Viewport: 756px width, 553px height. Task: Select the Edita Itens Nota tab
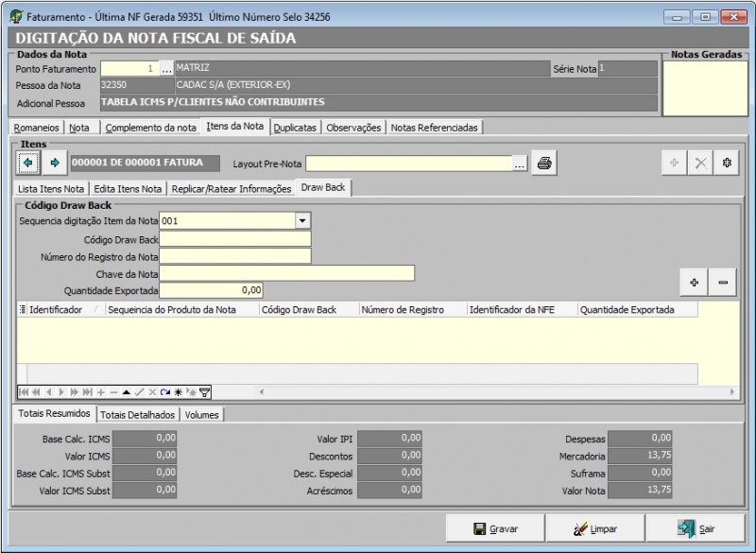pos(128,188)
